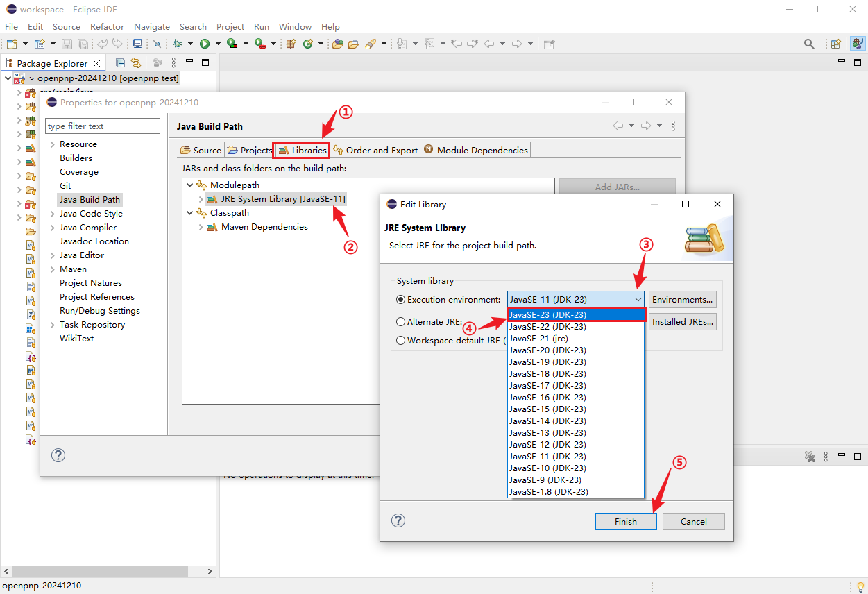This screenshot has width=868, height=594.
Task: Click the Finish button
Action: [625, 521]
